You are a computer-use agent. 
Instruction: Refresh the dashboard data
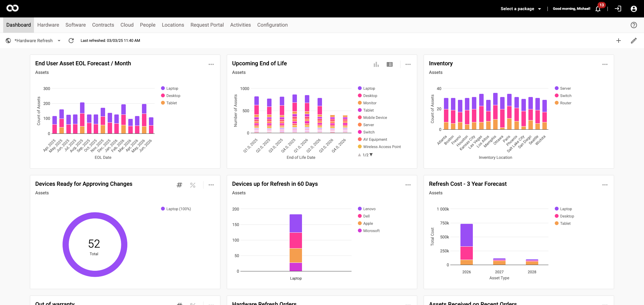[71, 41]
